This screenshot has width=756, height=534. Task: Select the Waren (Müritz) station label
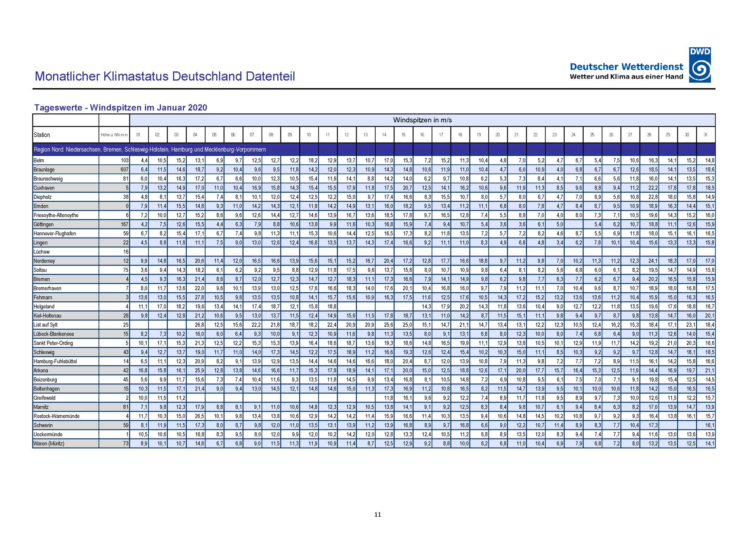[x=66, y=443]
